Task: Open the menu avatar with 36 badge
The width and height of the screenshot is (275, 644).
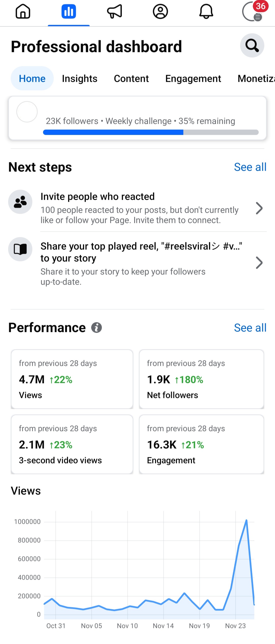Action: point(253,11)
